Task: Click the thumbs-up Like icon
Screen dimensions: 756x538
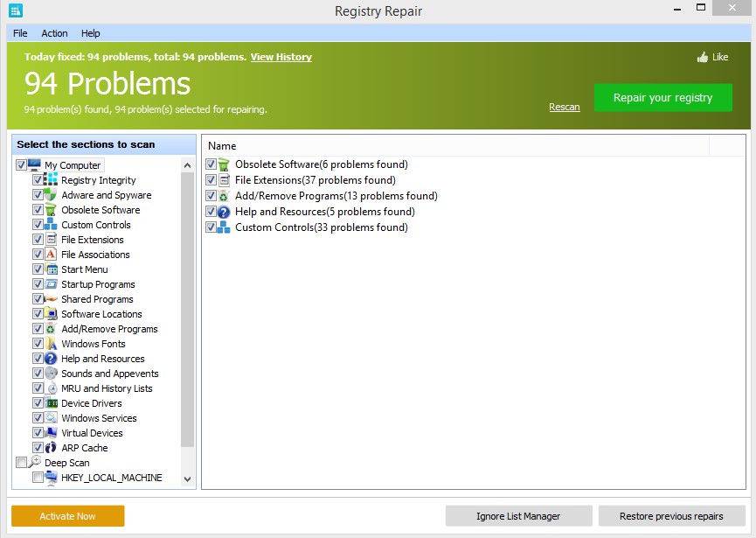Action: [x=702, y=56]
